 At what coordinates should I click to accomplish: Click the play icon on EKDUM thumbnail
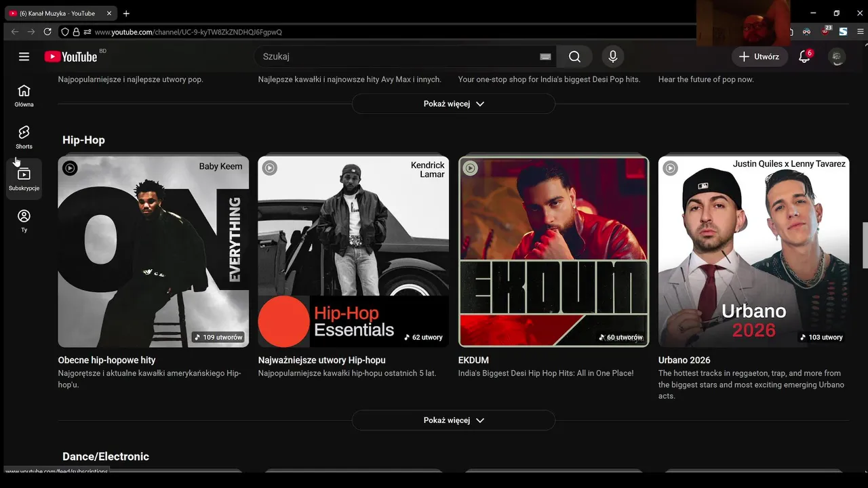[470, 168]
